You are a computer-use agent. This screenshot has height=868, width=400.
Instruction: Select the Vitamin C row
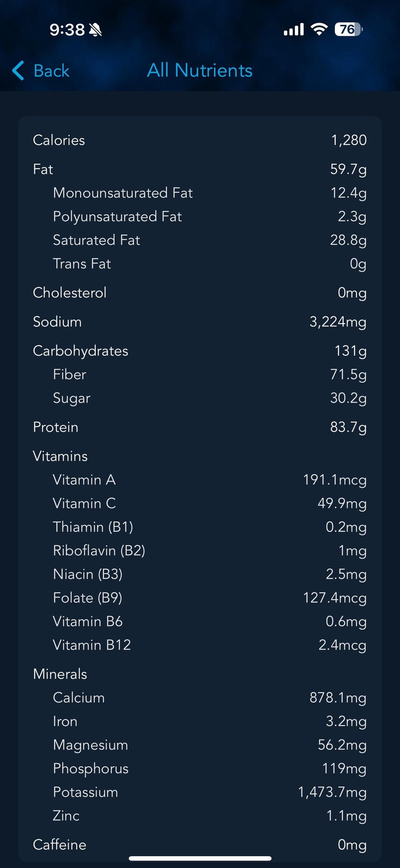pyautogui.click(x=200, y=504)
